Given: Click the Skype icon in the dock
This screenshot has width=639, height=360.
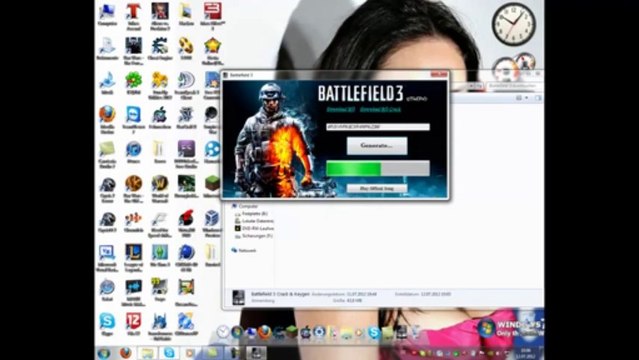Looking at the screenshot, I should pyautogui.click(x=374, y=333).
